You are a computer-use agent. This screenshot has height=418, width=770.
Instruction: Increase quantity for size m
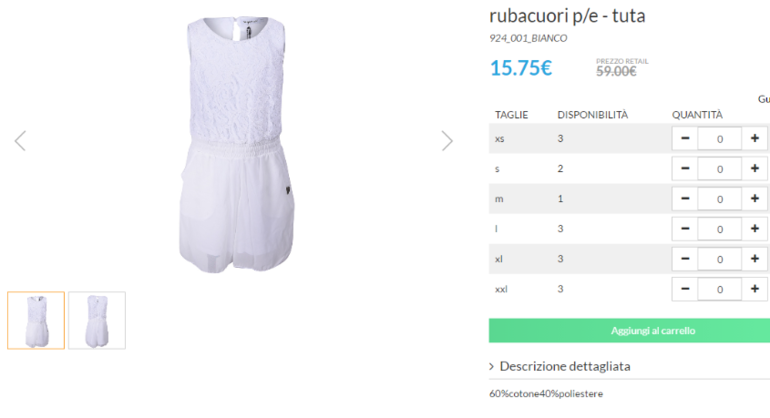[x=755, y=199]
